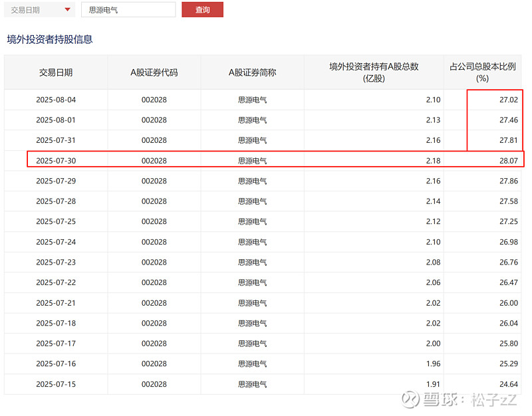Click the 占公司总股本比例 column header
The width and height of the screenshot is (532, 416).
point(483,72)
